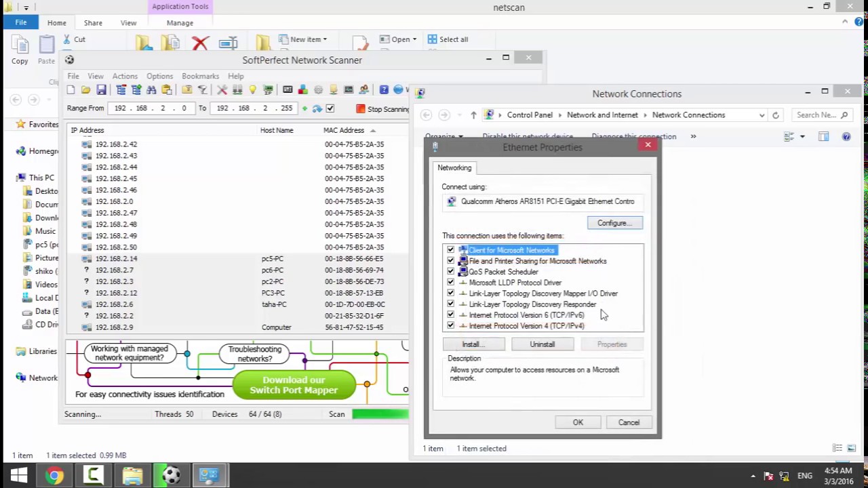Click the binoculars find icon in scanner toolbar

click(151, 90)
